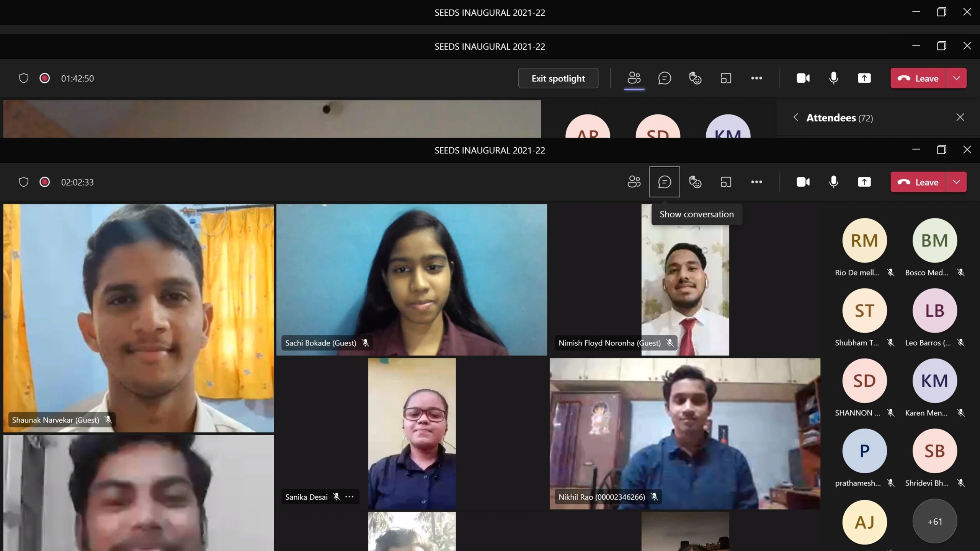Click recording indicator in middle meeting window

[44, 78]
